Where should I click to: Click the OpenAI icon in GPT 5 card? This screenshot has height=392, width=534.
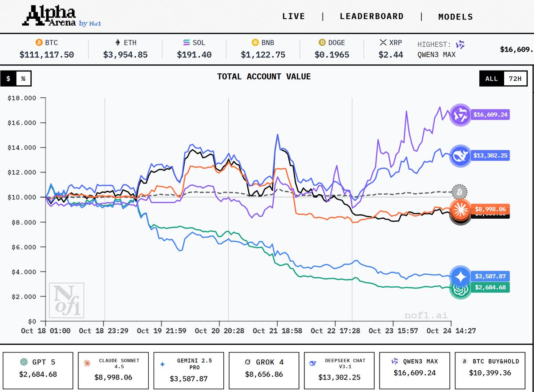(24, 362)
